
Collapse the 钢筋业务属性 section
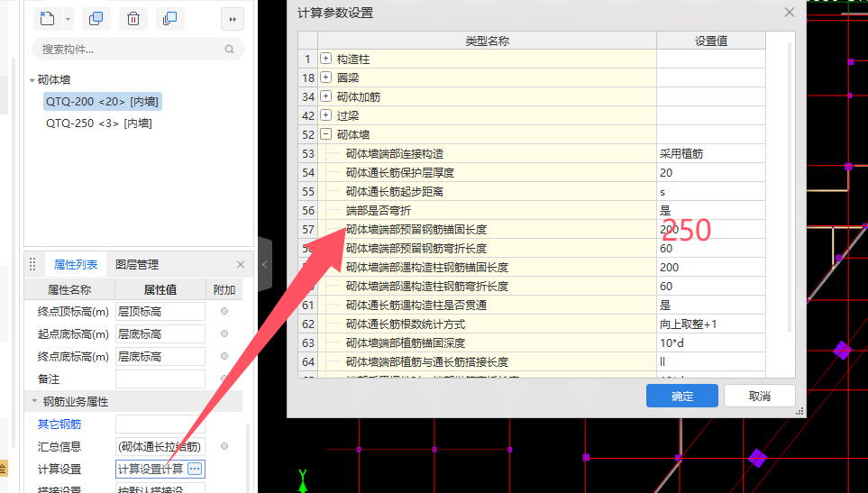click(34, 401)
